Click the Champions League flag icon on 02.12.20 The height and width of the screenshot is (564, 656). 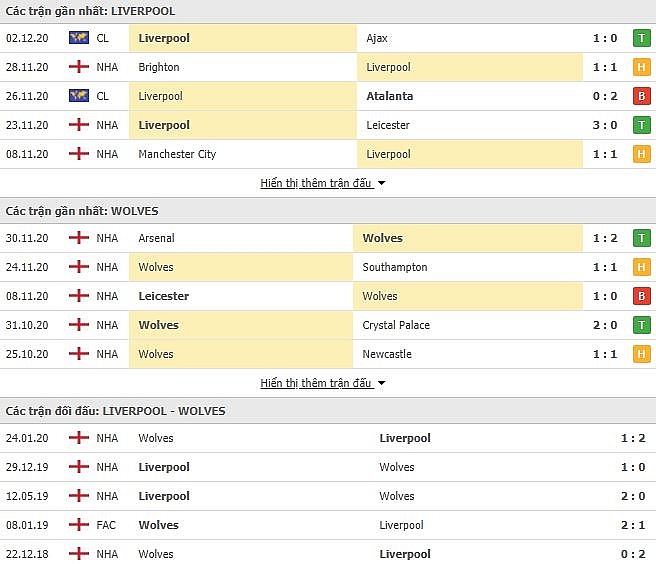tap(79, 38)
